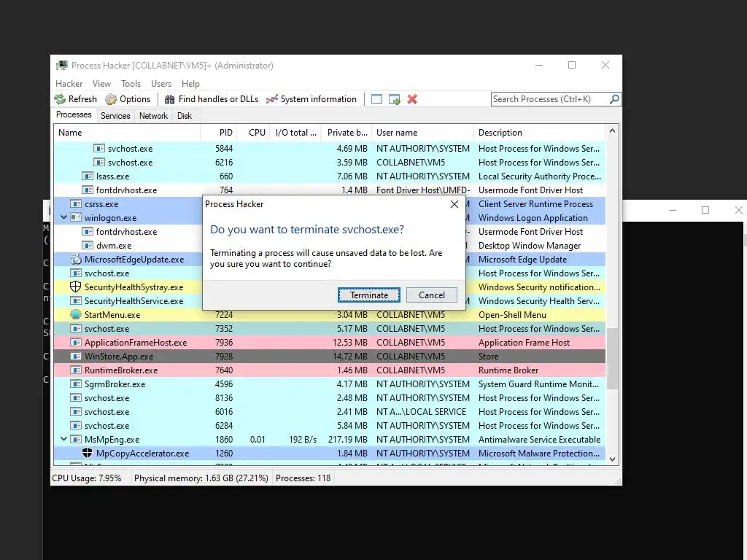Click the WinStore.App.exe process icon
Viewport: 747px width, 560px height.
76,356
